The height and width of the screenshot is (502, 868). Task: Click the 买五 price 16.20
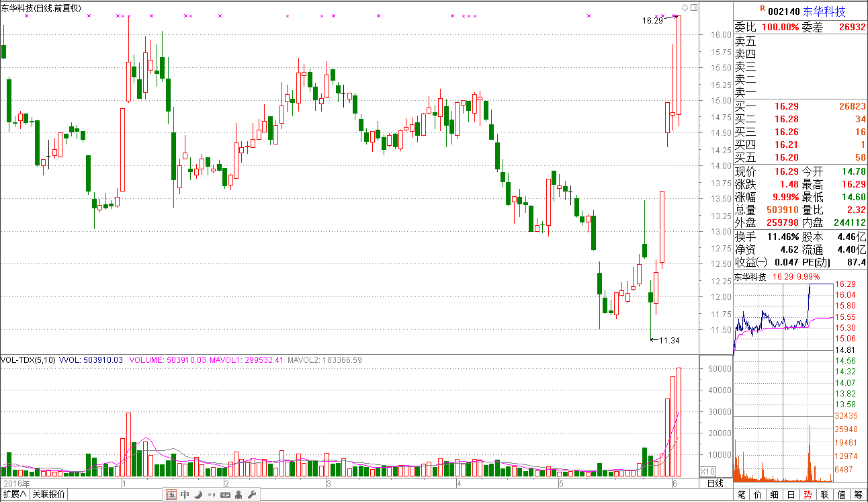click(785, 158)
